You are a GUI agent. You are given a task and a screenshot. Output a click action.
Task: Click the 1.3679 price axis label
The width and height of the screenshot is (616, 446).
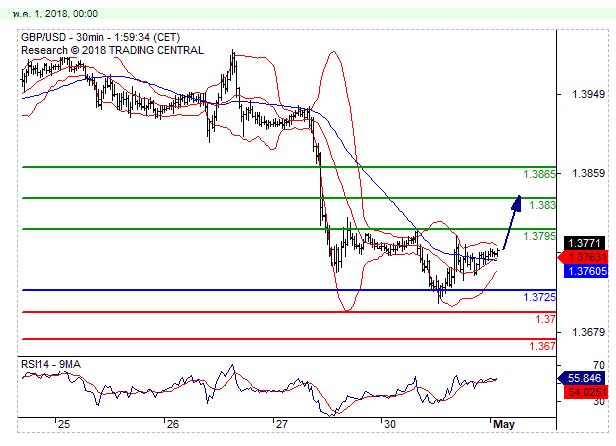[588, 332]
